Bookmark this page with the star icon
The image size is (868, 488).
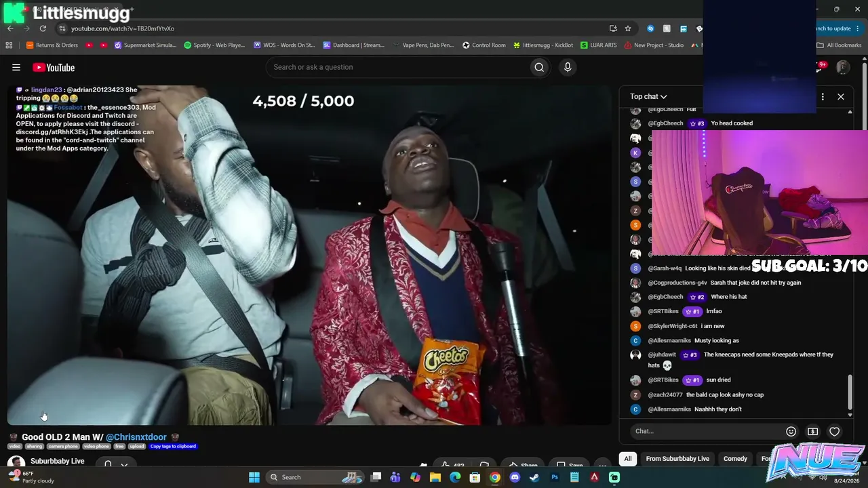pos(628,28)
